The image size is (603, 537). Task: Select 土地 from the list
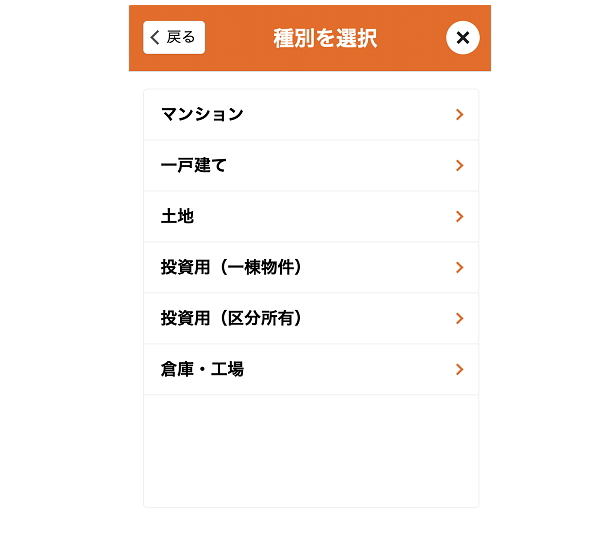pyautogui.click(x=311, y=217)
